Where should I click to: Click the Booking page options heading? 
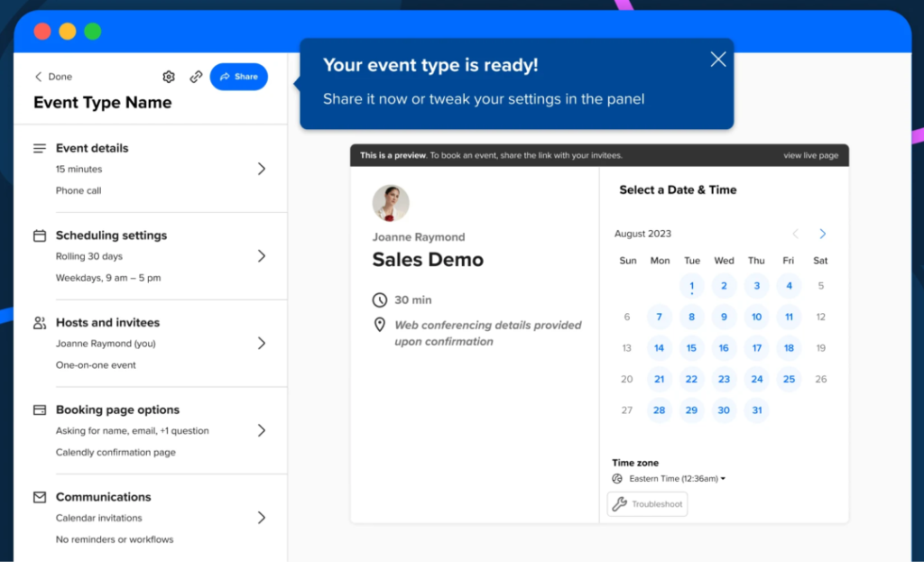coord(118,410)
